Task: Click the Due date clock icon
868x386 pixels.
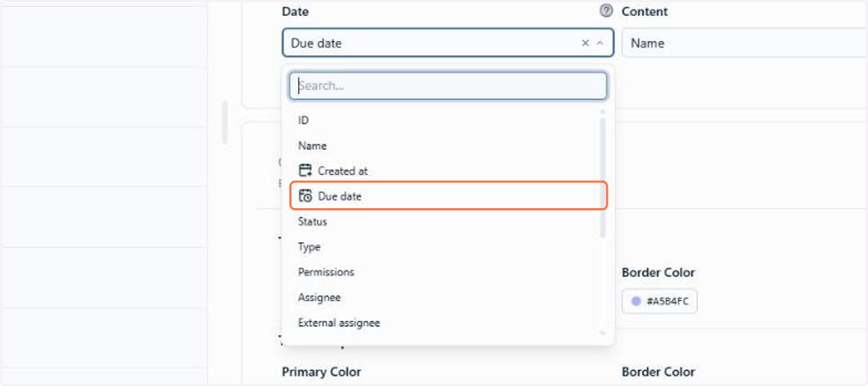Action: click(x=305, y=196)
